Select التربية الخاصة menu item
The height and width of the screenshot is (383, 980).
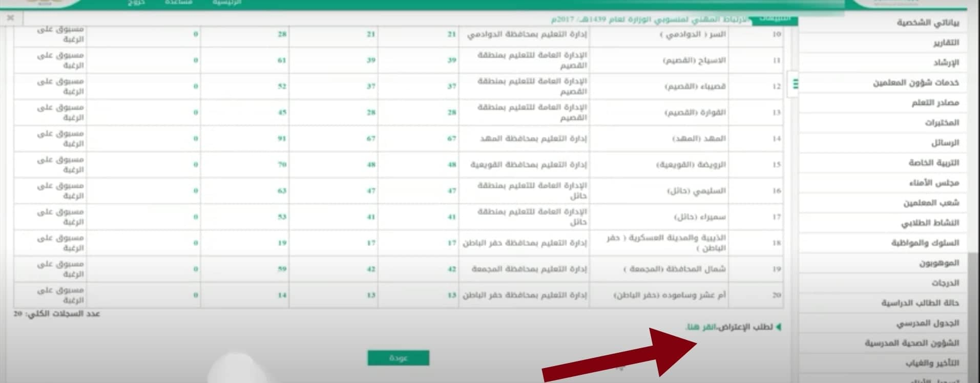click(934, 163)
